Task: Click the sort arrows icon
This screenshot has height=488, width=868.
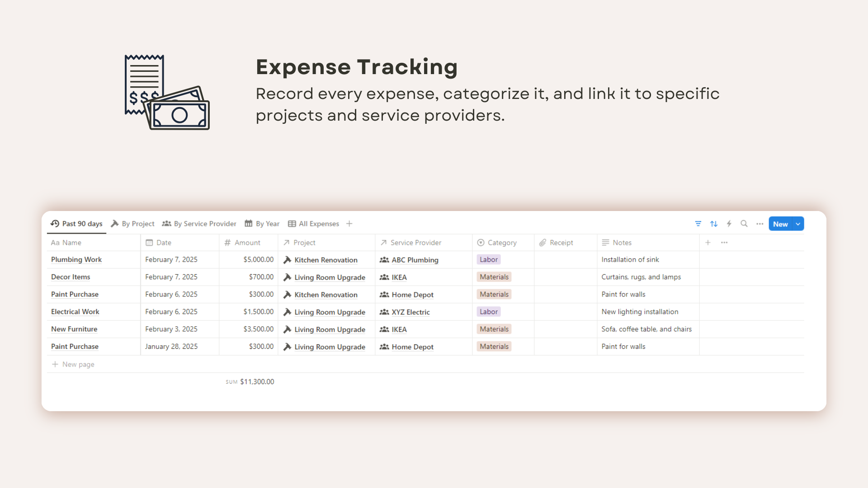Action: (714, 224)
